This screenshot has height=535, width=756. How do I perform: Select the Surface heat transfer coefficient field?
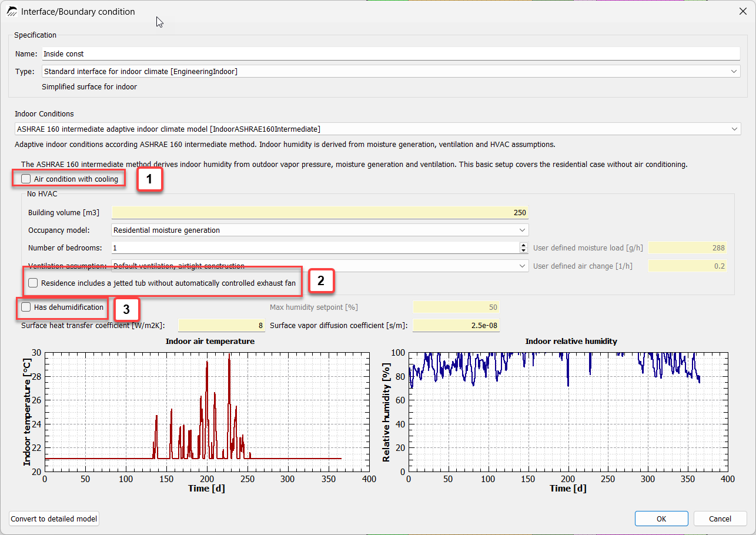[x=221, y=325]
